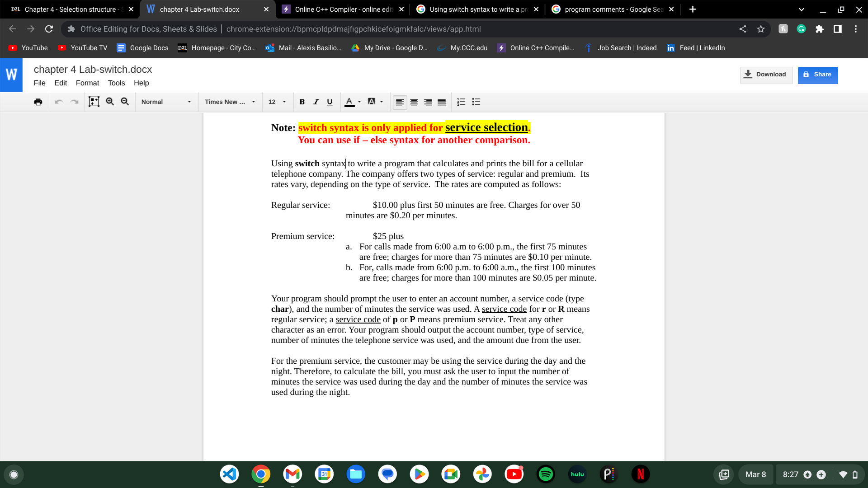Image resolution: width=868 pixels, height=488 pixels.
Task: Download the document
Action: (766, 75)
